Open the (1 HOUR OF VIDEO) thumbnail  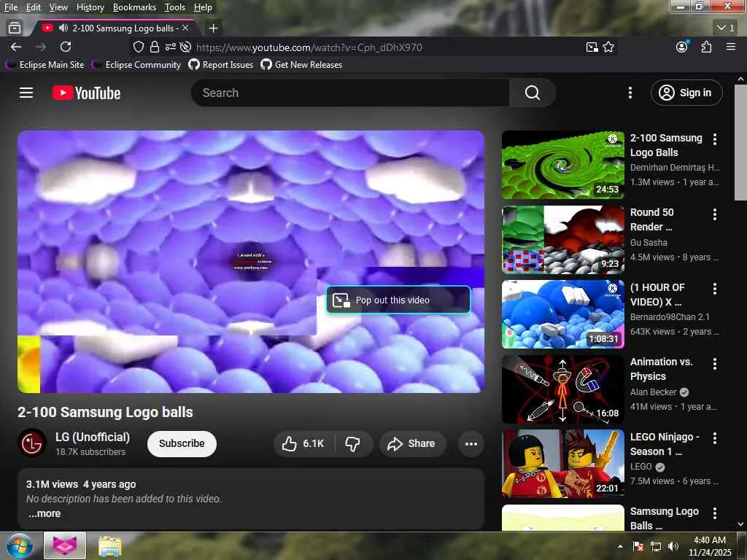click(562, 314)
